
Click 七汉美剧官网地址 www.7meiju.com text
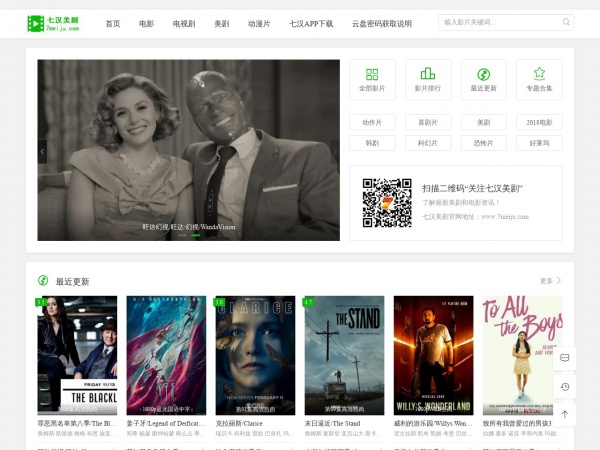[x=476, y=217]
